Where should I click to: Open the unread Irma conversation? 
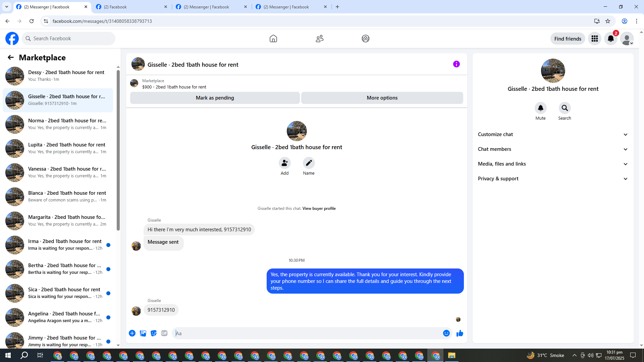58,245
